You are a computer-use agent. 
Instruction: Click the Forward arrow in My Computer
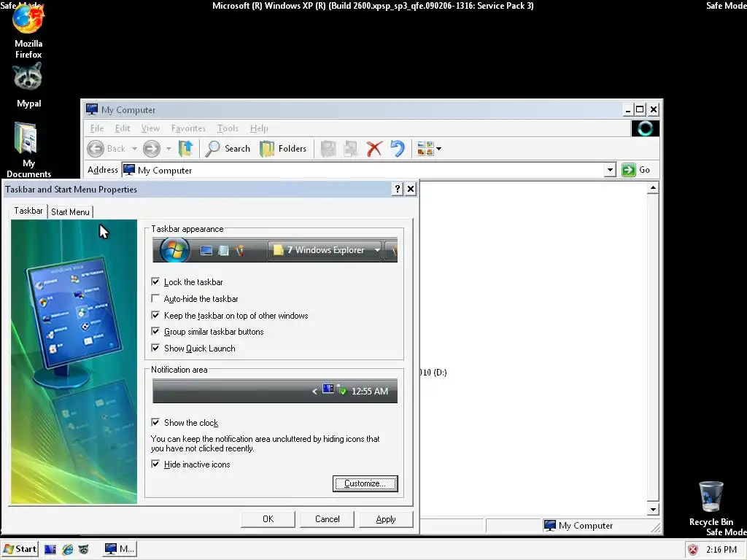pyautogui.click(x=152, y=149)
